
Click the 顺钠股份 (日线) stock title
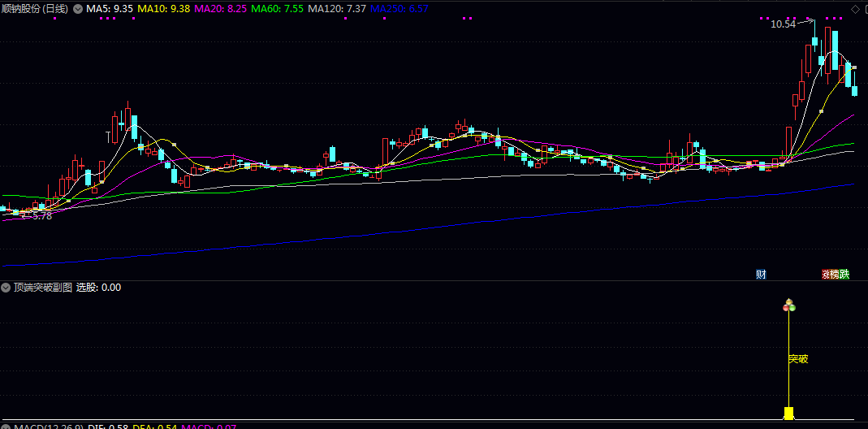(x=36, y=9)
